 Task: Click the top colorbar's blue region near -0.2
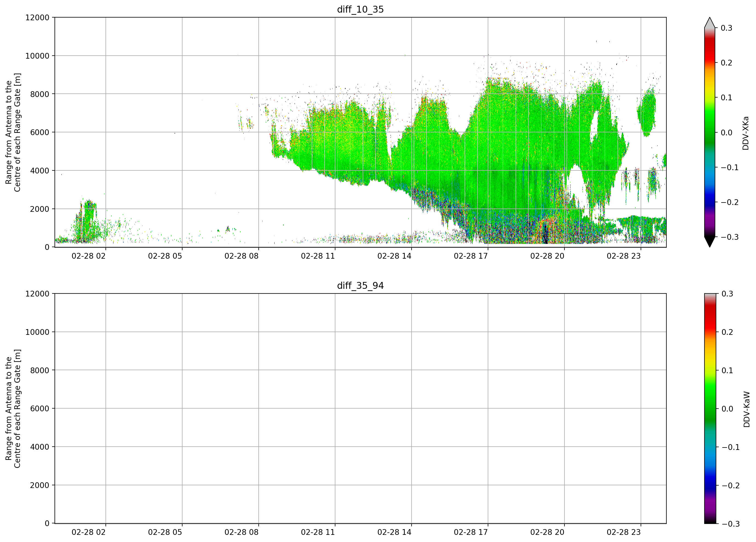[710, 202]
